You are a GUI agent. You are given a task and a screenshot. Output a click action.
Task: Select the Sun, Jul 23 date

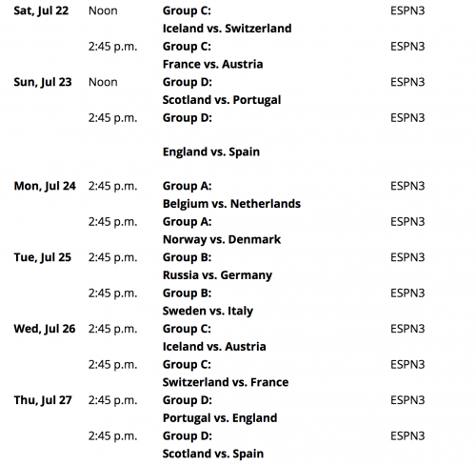click(x=43, y=82)
